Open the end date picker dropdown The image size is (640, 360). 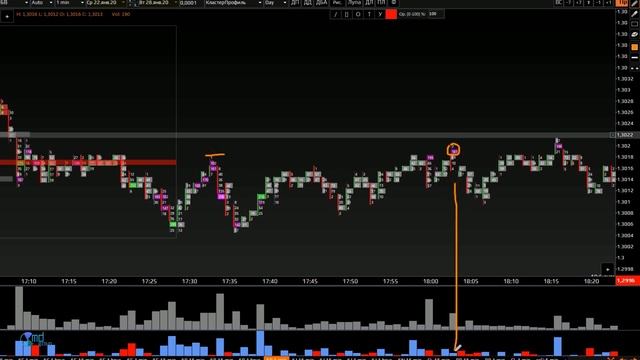click(157, 2)
